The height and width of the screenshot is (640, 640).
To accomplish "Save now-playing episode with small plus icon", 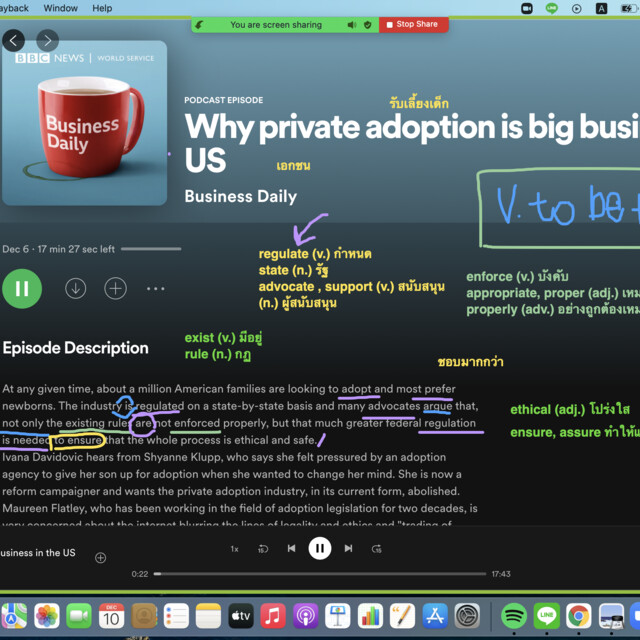I will coord(100,558).
